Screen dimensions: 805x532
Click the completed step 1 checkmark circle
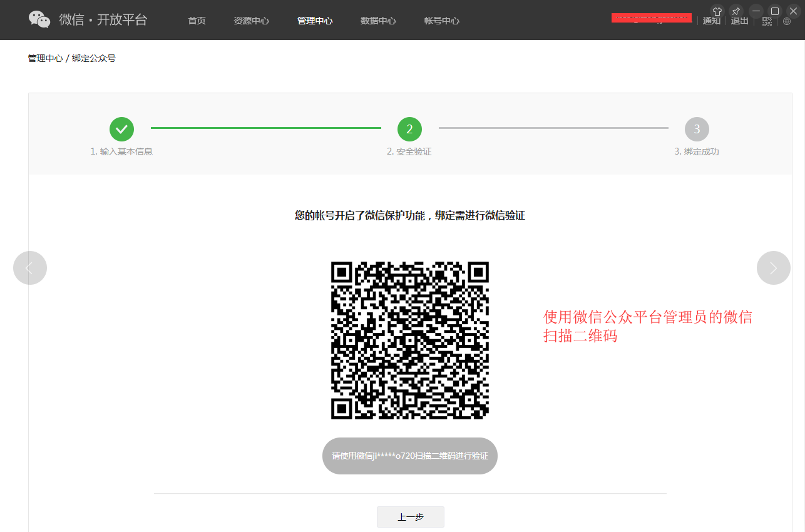[121, 129]
